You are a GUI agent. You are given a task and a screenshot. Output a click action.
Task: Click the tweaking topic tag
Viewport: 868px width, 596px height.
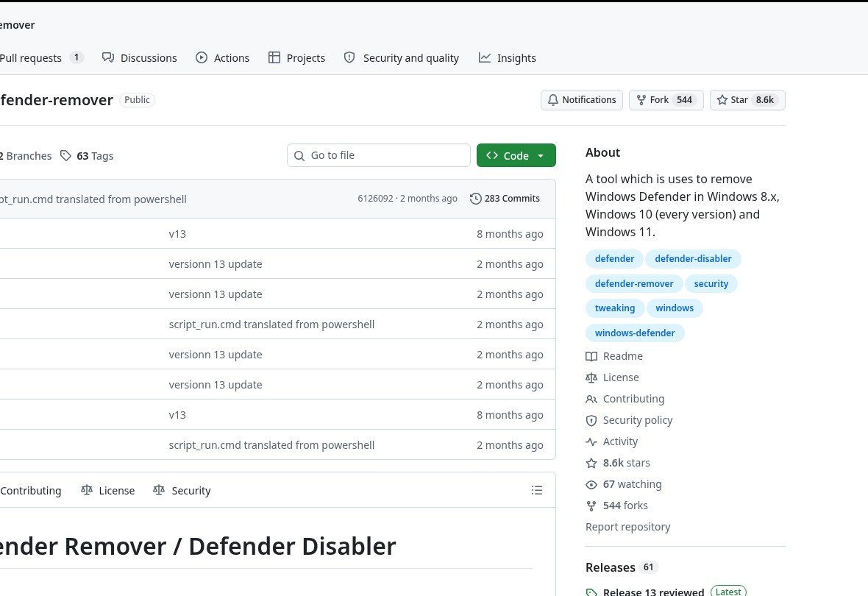click(614, 308)
